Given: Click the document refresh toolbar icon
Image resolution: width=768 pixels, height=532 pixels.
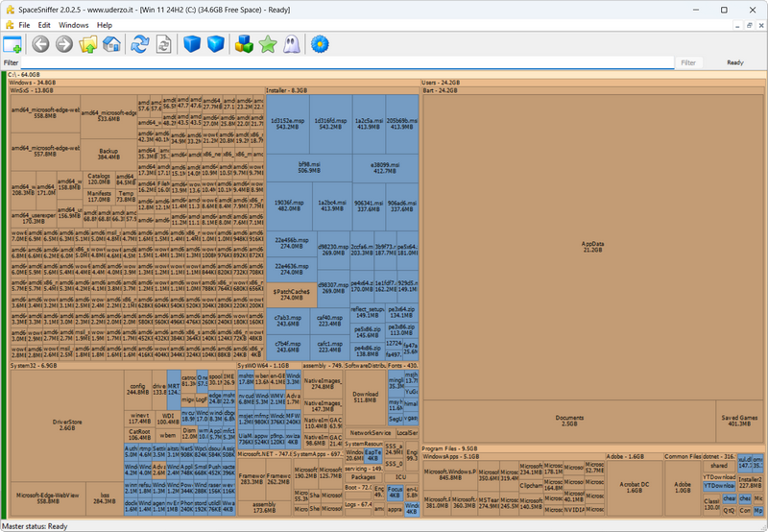Looking at the screenshot, I should coord(163,44).
